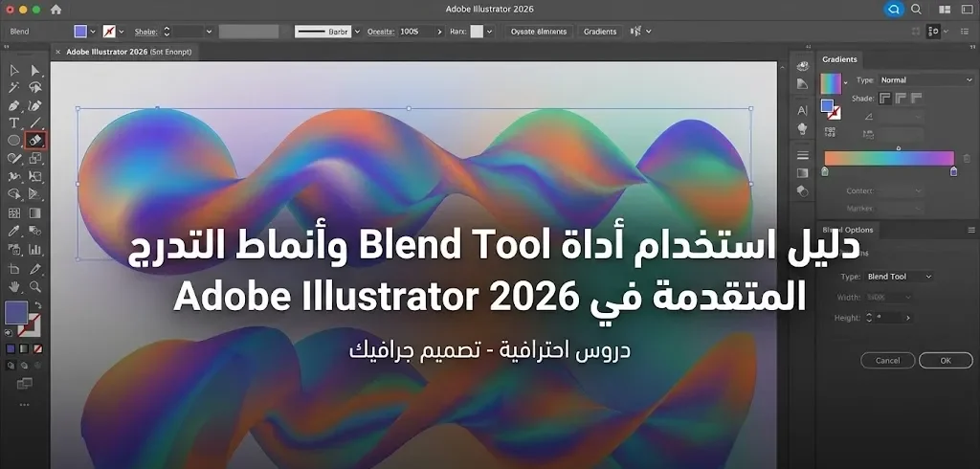
Task: Select the Type tool
Action: click(x=14, y=123)
